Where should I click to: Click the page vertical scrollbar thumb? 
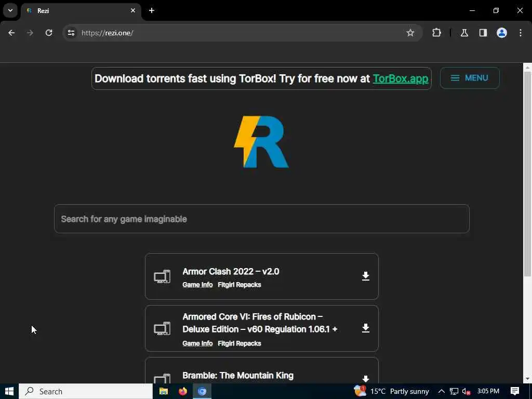[527, 173]
